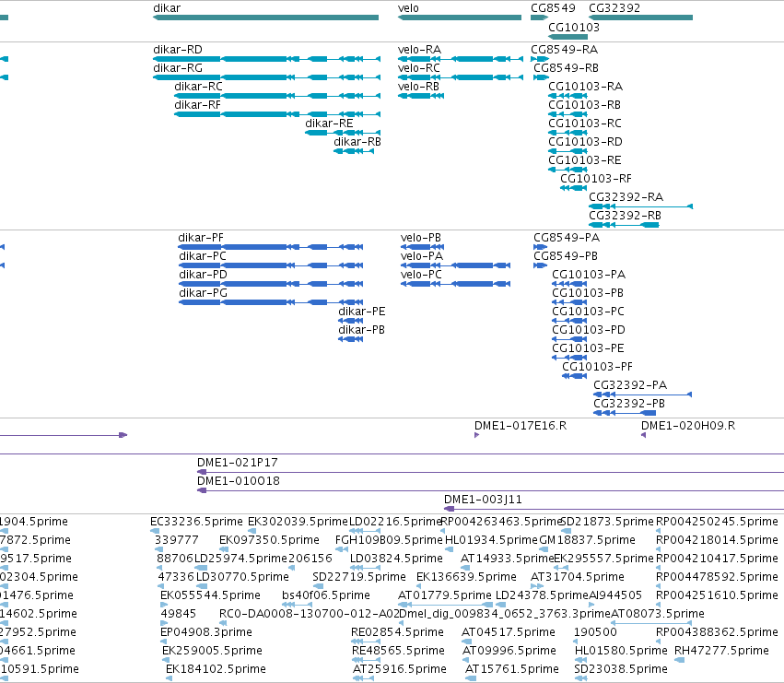
Task: Select protein velo-PA
Action: (422, 256)
